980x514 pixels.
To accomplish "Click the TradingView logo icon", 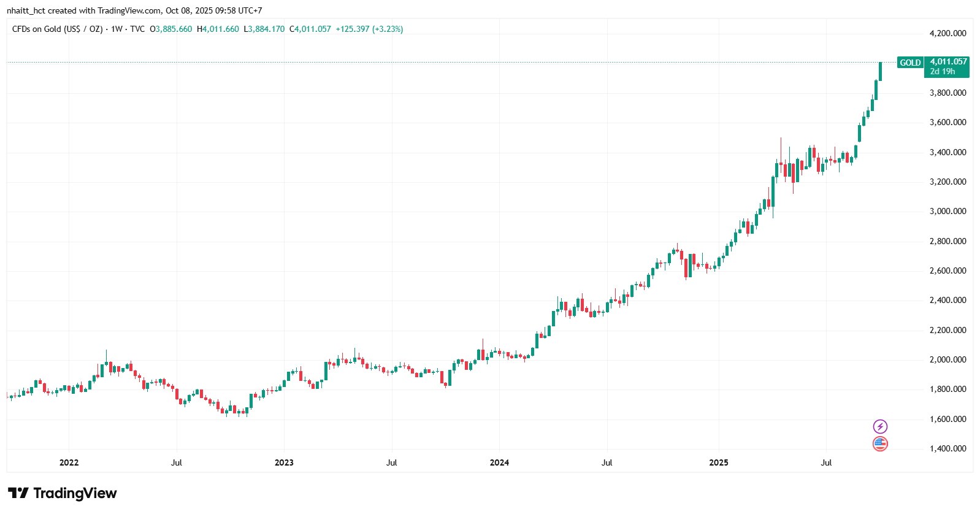I will coord(18,493).
